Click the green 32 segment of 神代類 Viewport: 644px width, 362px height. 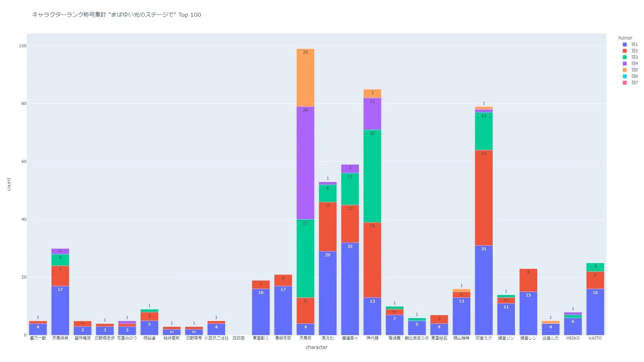coord(372,176)
